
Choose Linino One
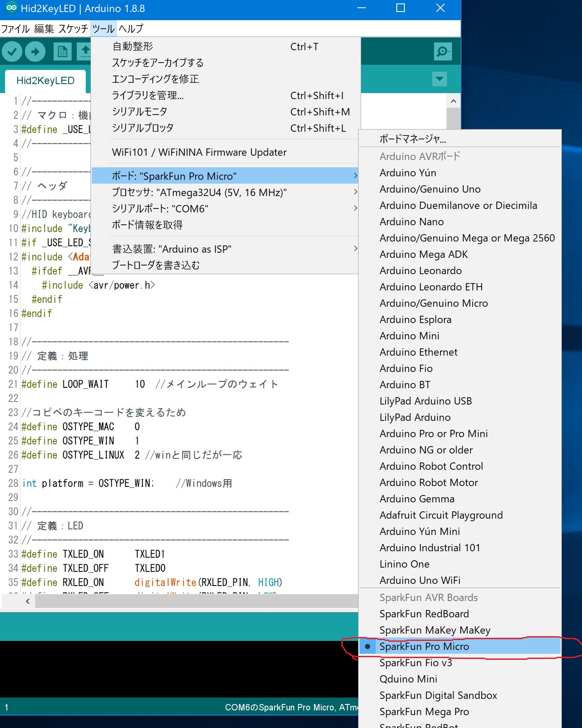pos(460,564)
